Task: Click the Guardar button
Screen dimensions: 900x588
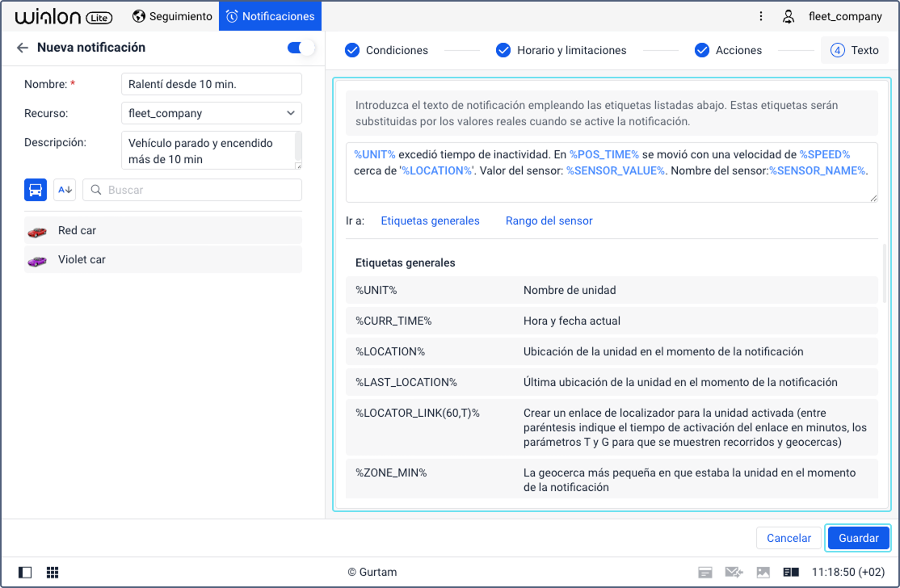Action: pyautogui.click(x=858, y=538)
